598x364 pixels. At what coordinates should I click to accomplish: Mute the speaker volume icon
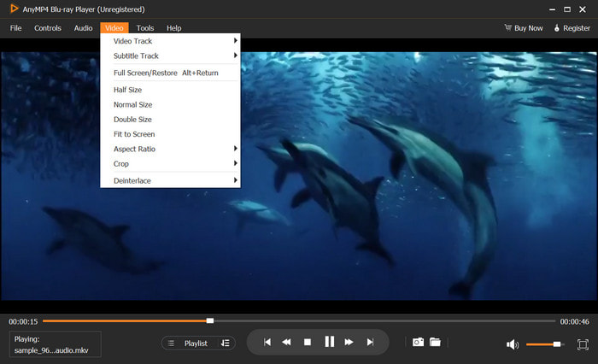(513, 344)
